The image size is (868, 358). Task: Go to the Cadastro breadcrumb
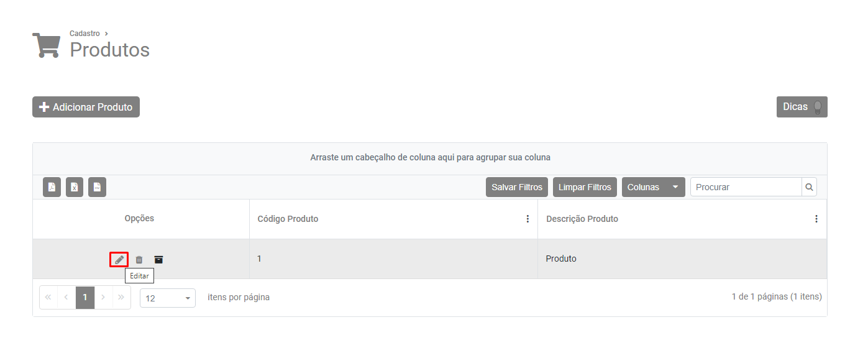pos(85,34)
